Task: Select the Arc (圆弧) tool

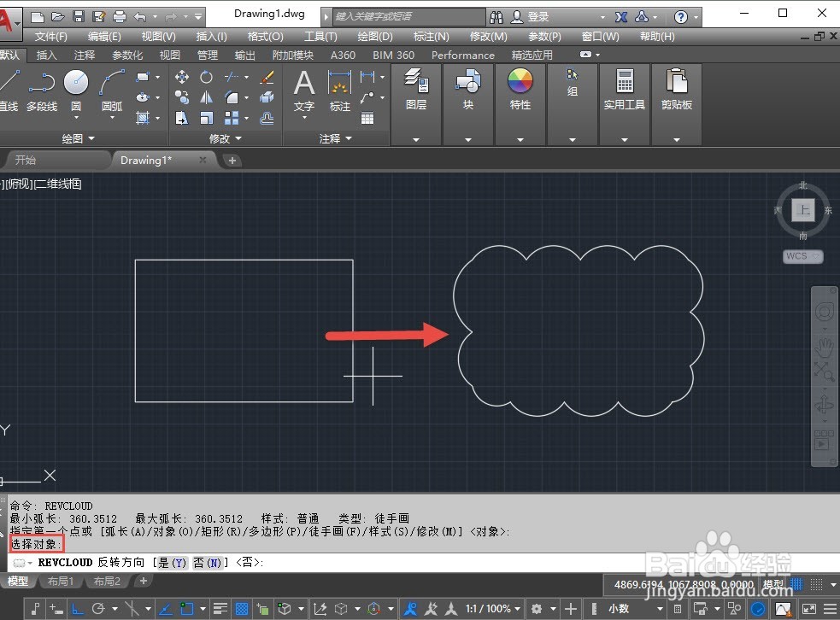Action: [112, 88]
